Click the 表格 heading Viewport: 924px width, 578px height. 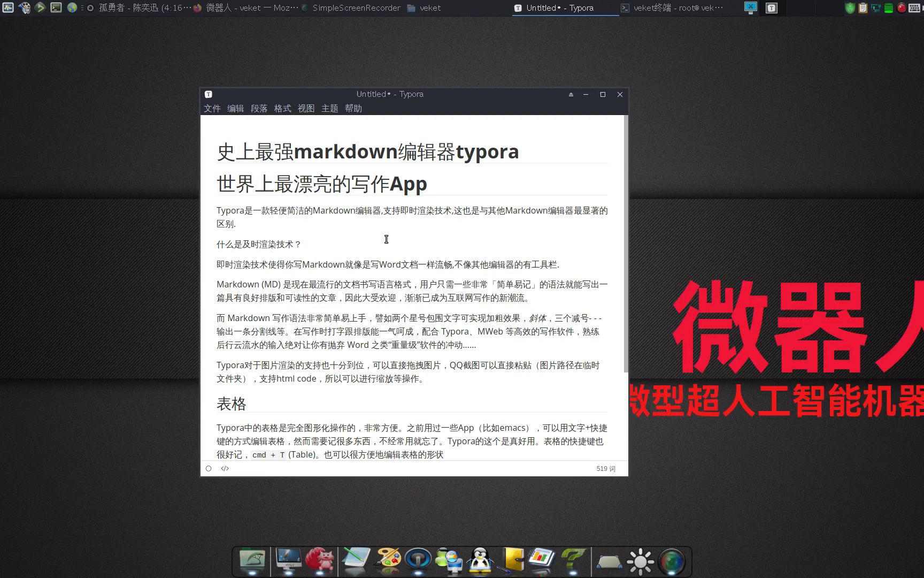tap(232, 404)
